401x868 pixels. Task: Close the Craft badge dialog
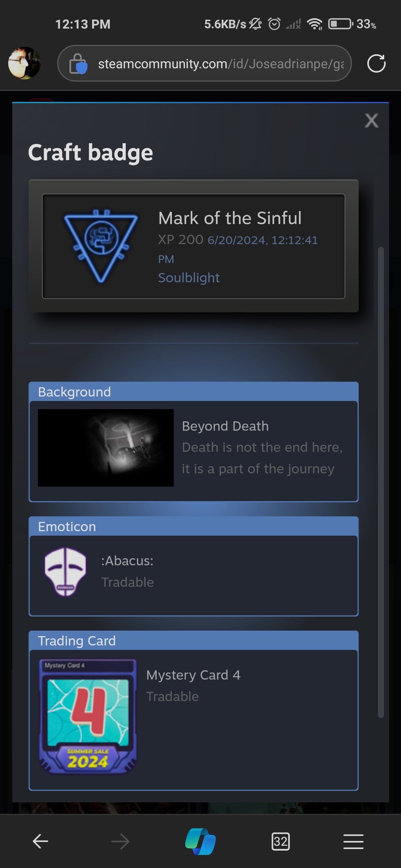[371, 121]
